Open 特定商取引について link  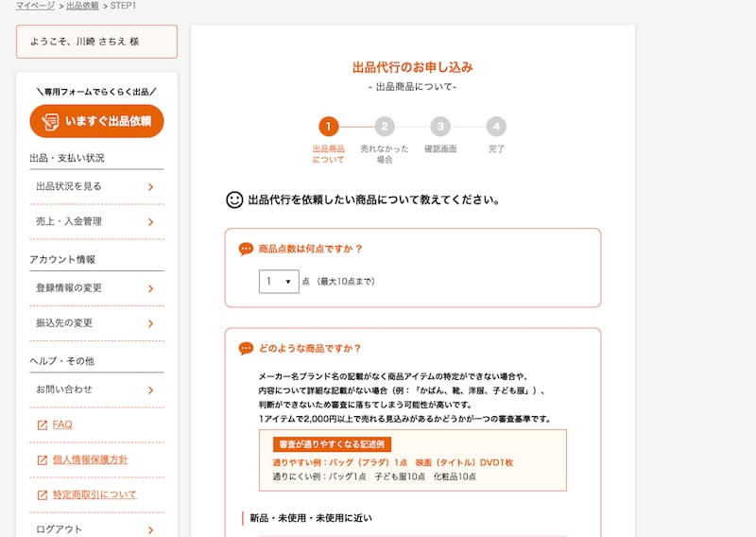click(x=94, y=494)
